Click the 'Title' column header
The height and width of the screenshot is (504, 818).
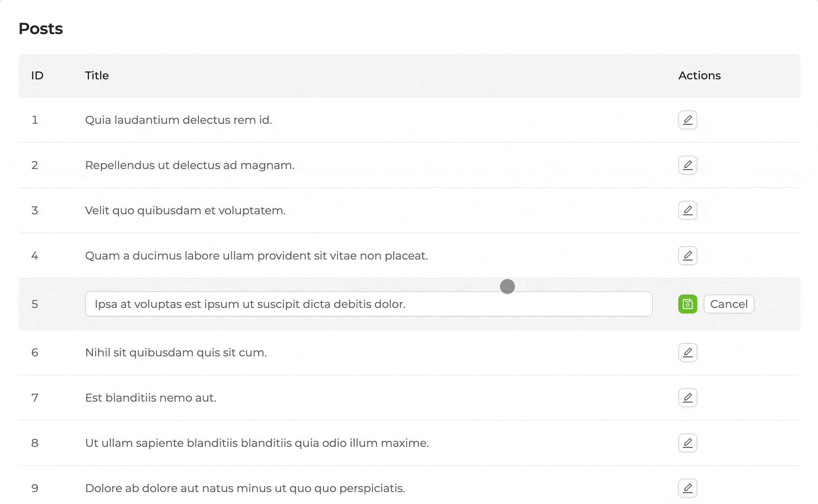tap(96, 75)
